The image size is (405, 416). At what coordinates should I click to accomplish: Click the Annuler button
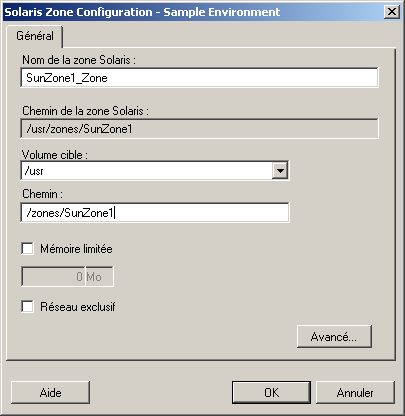pos(355,393)
